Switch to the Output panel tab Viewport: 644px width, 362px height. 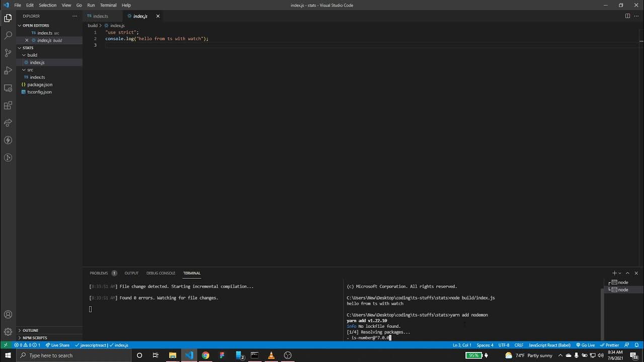click(x=131, y=273)
